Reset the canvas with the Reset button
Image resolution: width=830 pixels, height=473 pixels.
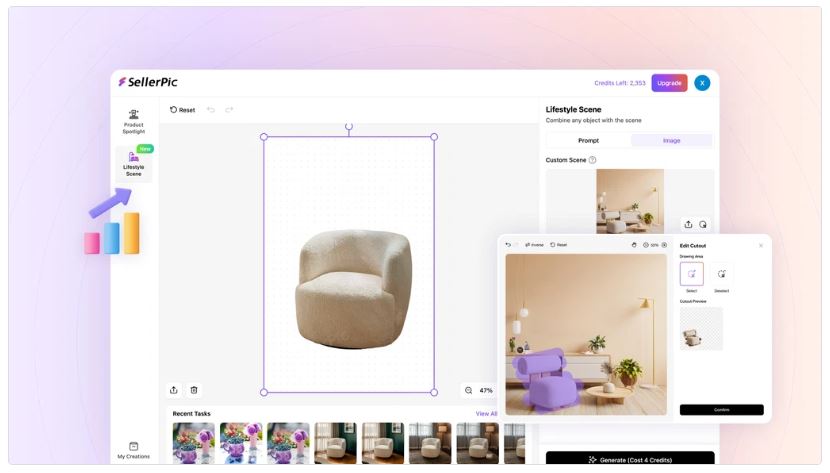pos(183,110)
